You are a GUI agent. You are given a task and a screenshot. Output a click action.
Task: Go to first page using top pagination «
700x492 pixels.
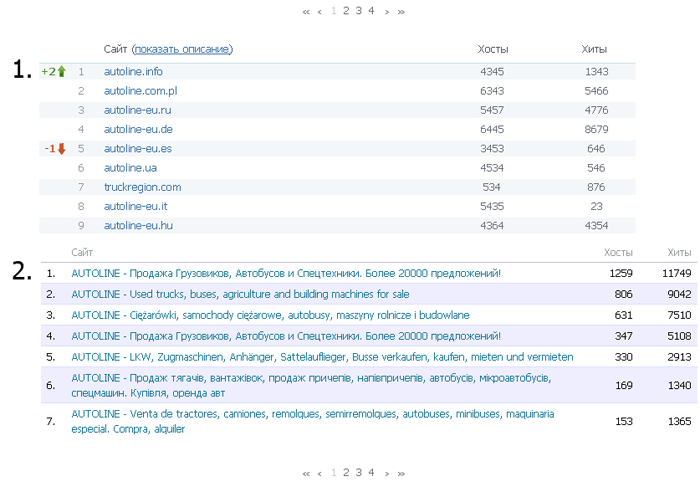pyautogui.click(x=306, y=11)
